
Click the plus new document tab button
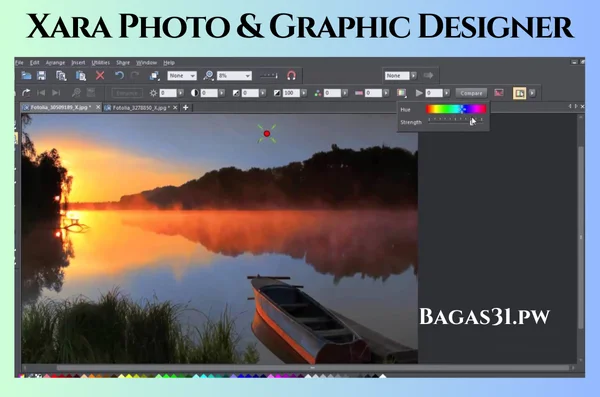[x=186, y=108]
